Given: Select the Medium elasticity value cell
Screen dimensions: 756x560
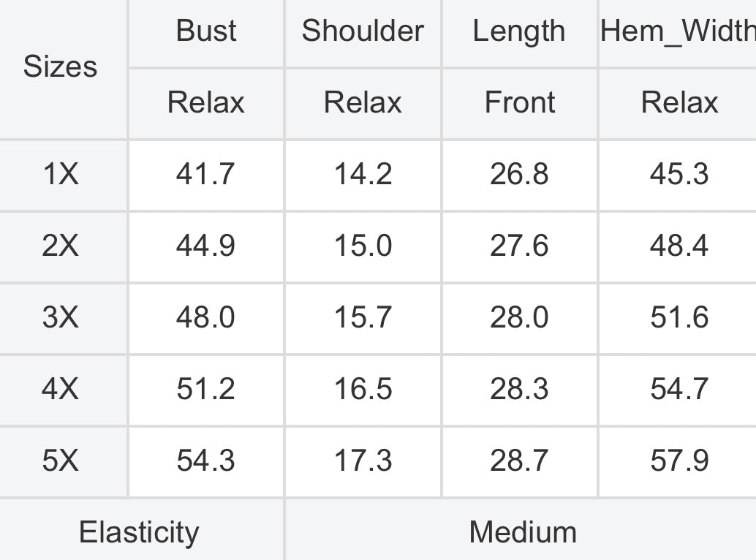Looking at the screenshot, I should (x=521, y=530).
